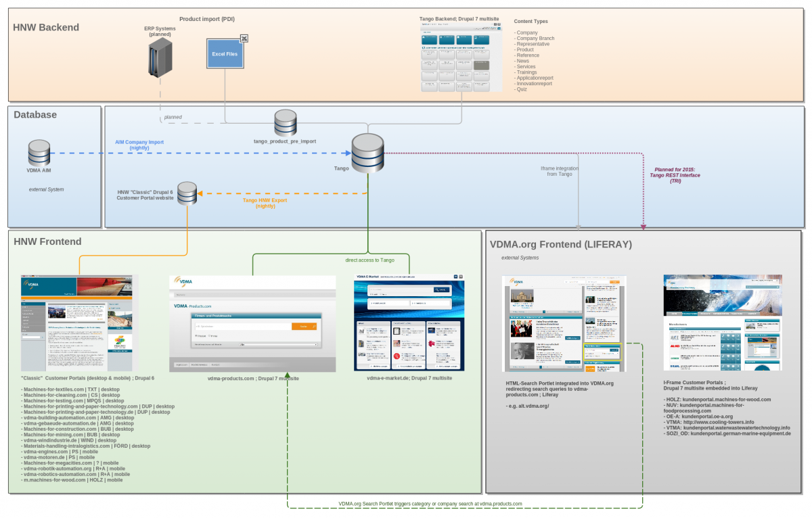The height and width of the screenshot is (518, 812).
Task: Click the VDMA.org Search Portlet triggers caption
Action: 430,504
